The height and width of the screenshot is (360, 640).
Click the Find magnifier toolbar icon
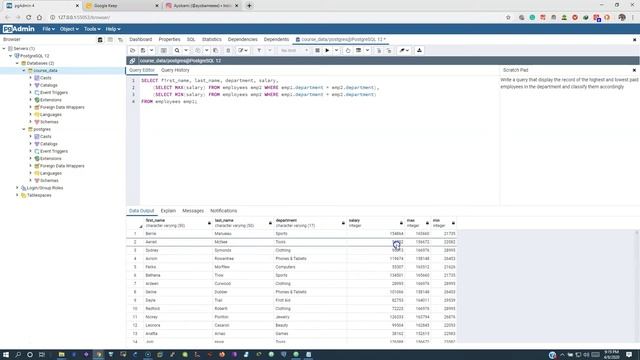tap(177, 51)
